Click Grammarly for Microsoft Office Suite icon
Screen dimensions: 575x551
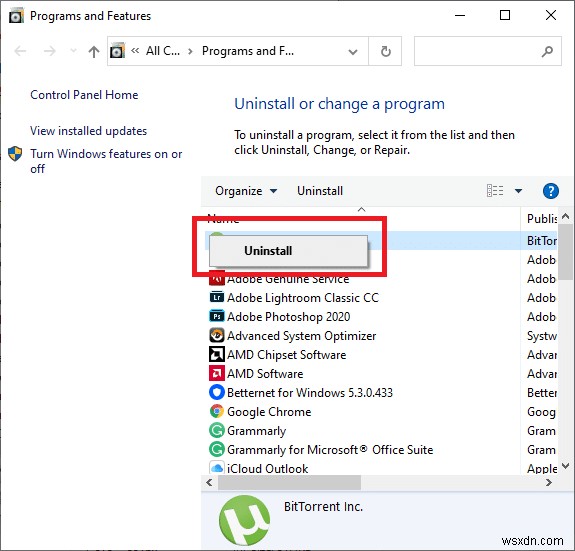[x=216, y=449]
